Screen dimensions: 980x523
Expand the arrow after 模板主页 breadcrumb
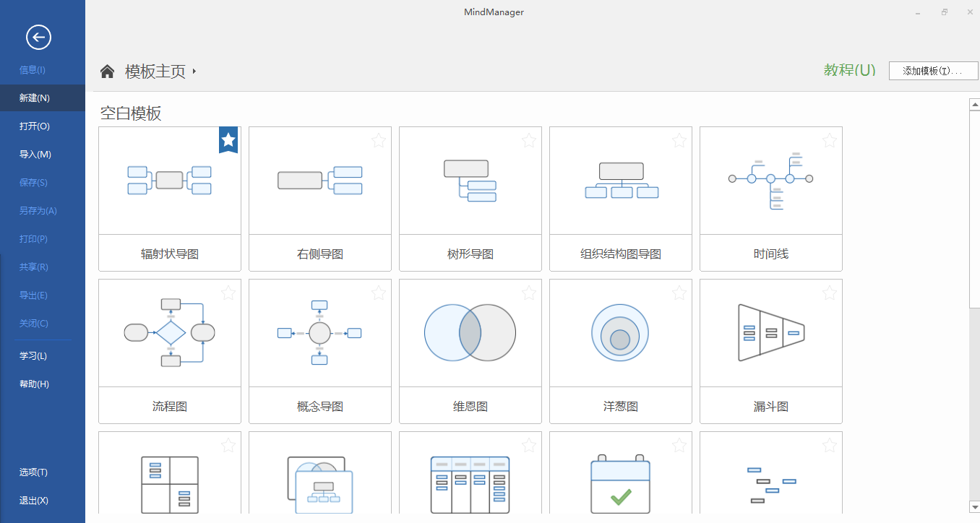pyautogui.click(x=194, y=72)
